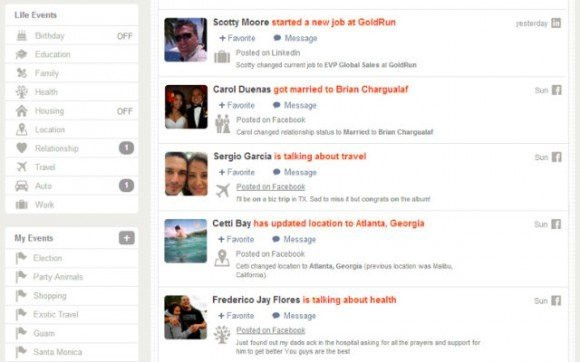
Task: Click the LinkedIn icon on Scotty Moore's post
Action: point(556,23)
